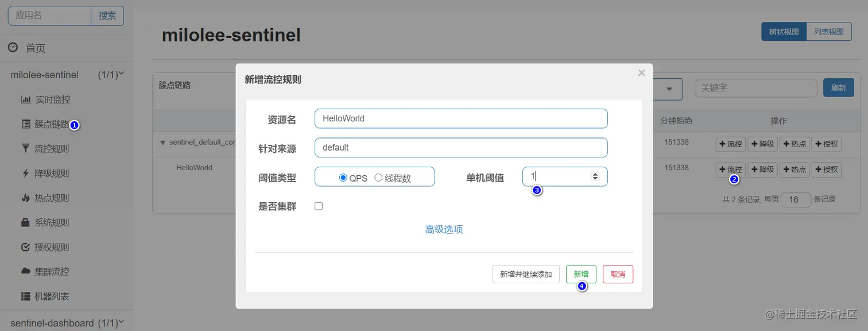The height and width of the screenshot is (331, 868).
Task: Open 首页 from the dashboard icon
Action: [13, 48]
